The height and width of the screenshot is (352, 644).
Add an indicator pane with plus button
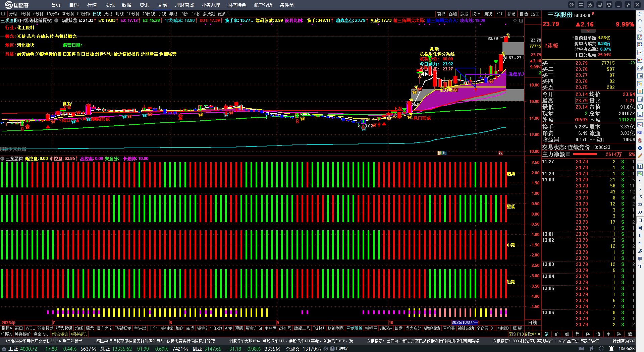(529, 328)
